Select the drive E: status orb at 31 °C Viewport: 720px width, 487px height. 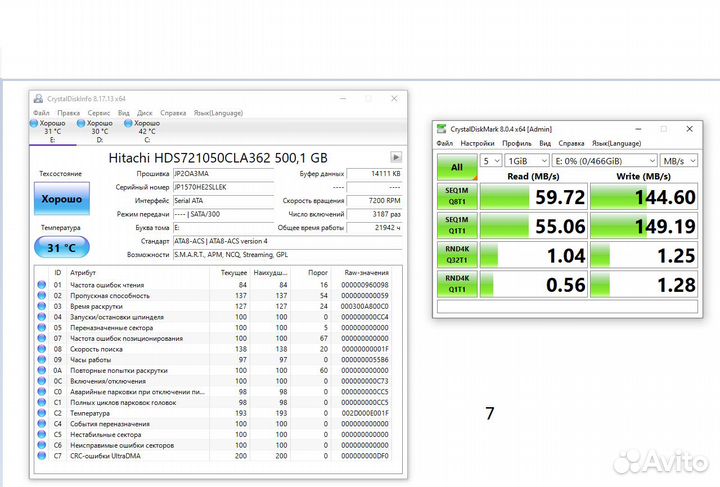click(x=34, y=123)
